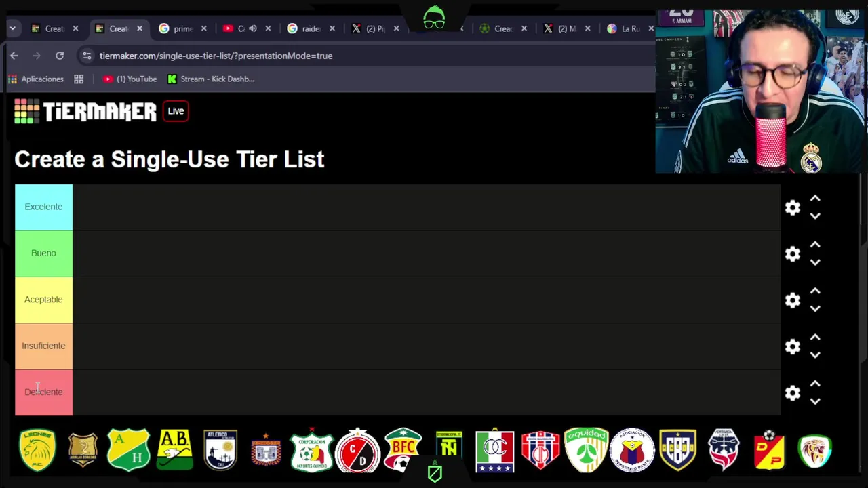Select the blue-yellow CBJ shield crest

click(678, 450)
